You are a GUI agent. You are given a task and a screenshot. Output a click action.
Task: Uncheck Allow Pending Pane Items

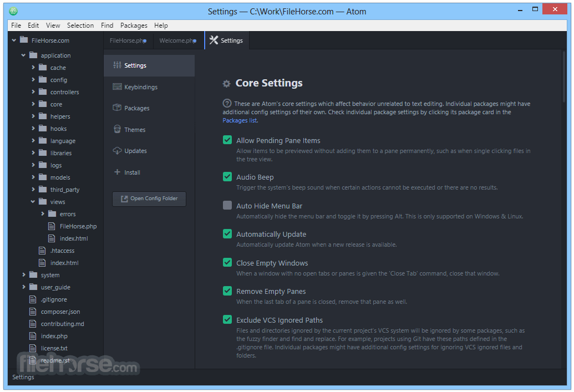click(x=227, y=140)
